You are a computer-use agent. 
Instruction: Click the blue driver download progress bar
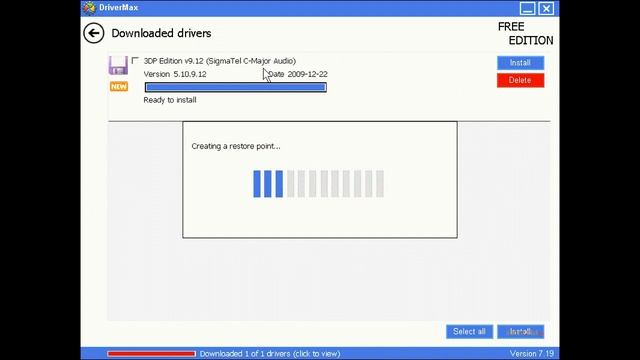coord(236,87)
